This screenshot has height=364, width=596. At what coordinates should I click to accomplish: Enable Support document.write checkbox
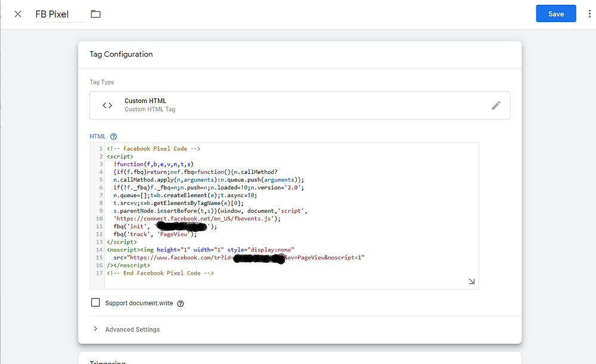[95, 303]
